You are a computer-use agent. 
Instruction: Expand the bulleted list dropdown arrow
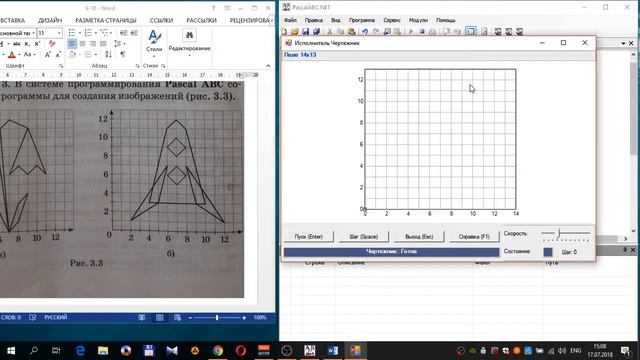(80, 33)
